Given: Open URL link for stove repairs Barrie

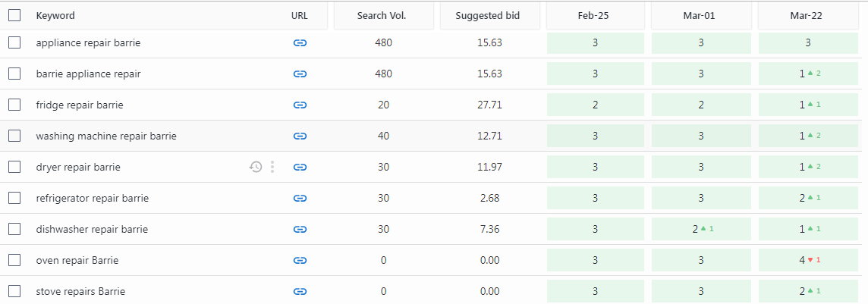Looking at the screenshot, I should point(300,291).
